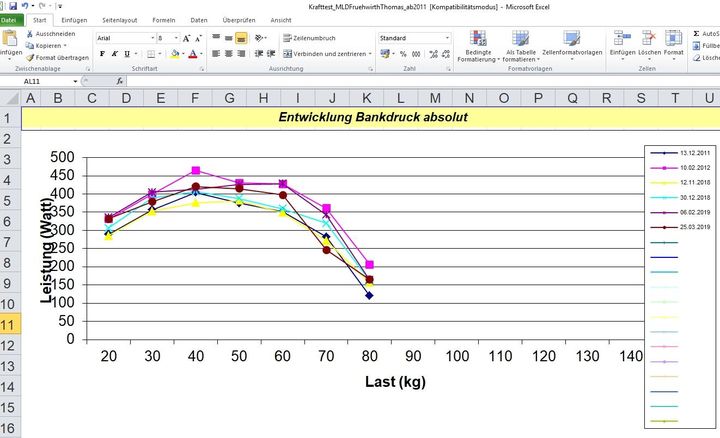Click the Save icon in quick access toolbar
The image size is (720, 438).
coord(12,5)
